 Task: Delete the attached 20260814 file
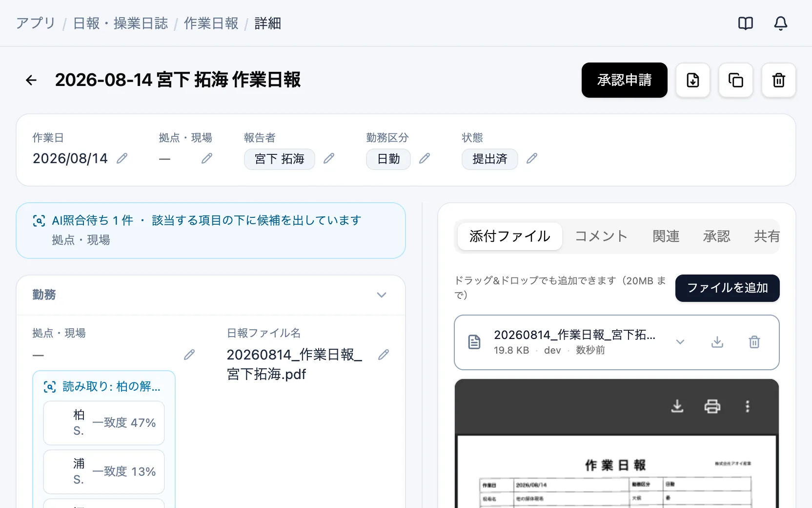pyautogui.click(x=754, y=342)
